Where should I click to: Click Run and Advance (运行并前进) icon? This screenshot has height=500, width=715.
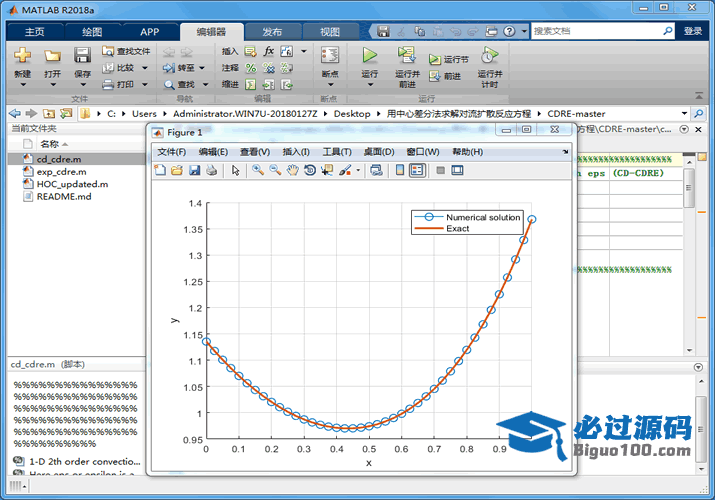pyautogui.click(x=406, y=55)
